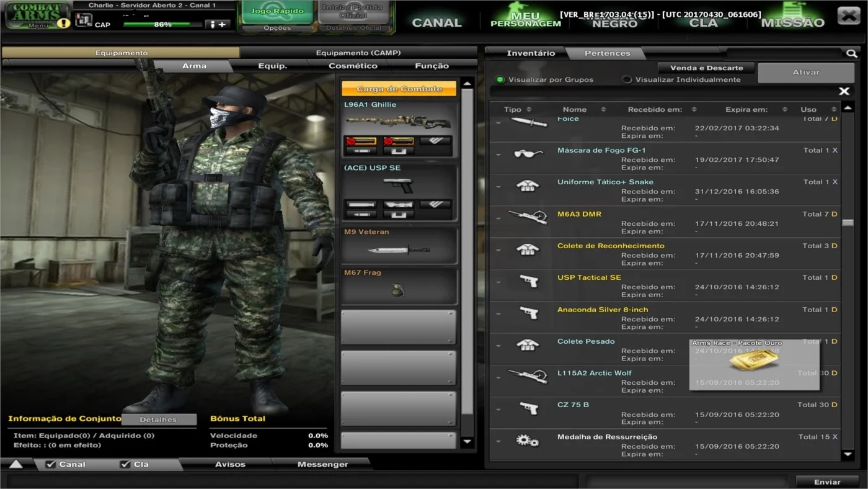This screenshot has height=489, width=868.
Task: Click the Uniforme Tático+ Snake vest icon
Action: [x=528, y=186]
